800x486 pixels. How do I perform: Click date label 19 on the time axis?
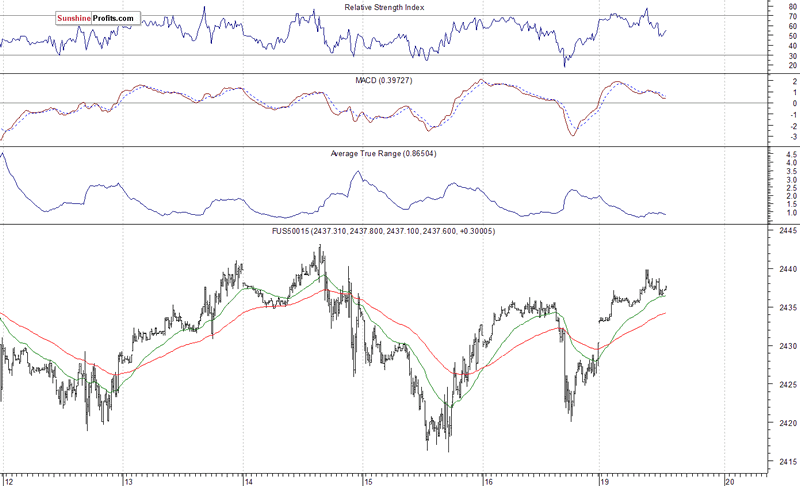pos(604,481)
